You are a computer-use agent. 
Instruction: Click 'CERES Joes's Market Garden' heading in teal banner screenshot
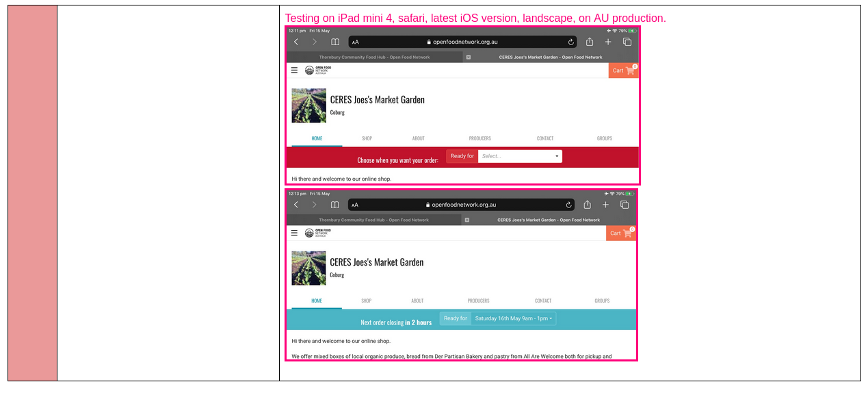[x=377, y=262]
